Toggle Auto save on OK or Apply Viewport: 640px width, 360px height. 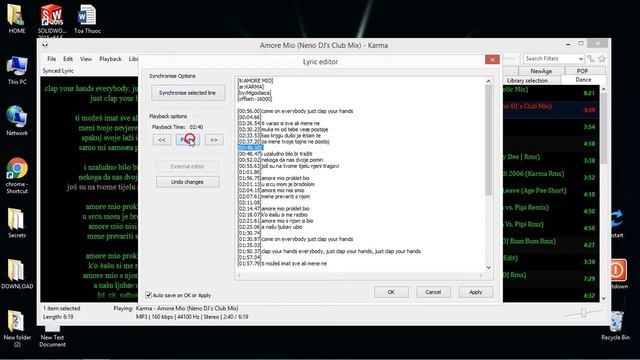(149, 295)
